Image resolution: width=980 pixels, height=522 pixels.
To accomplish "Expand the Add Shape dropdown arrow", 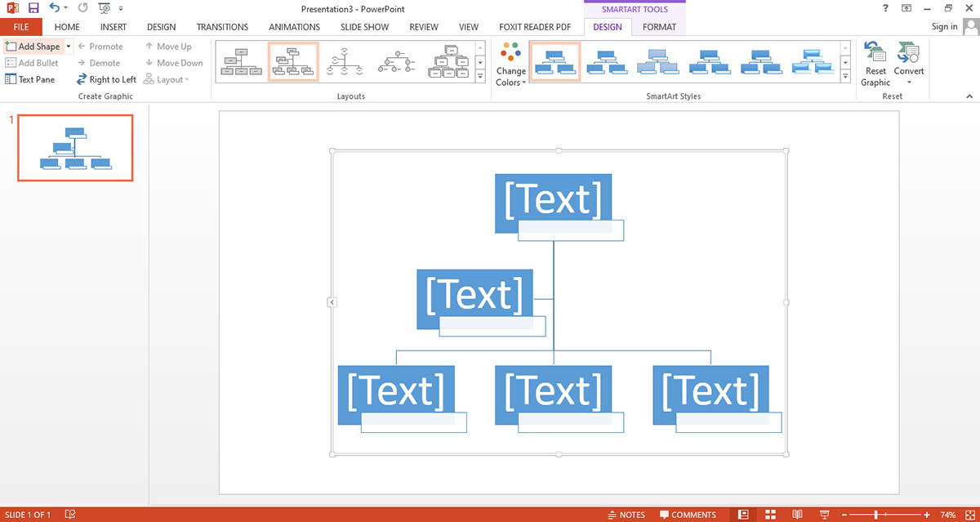I will 69,47.
